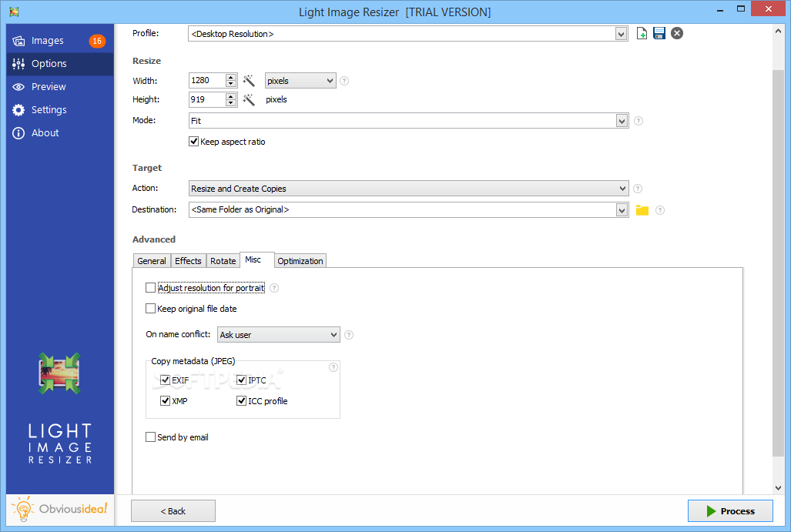Click the Back button
Screen dimensions: 791x532
click(173, 510)
